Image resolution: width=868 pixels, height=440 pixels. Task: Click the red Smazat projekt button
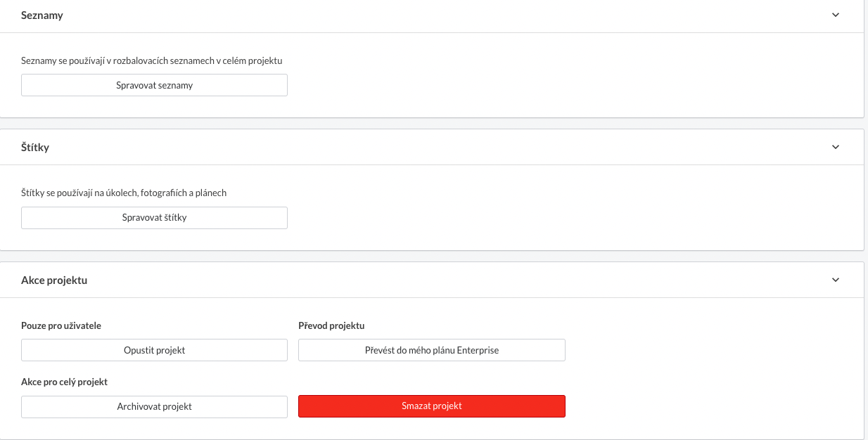tap(432, 406)
